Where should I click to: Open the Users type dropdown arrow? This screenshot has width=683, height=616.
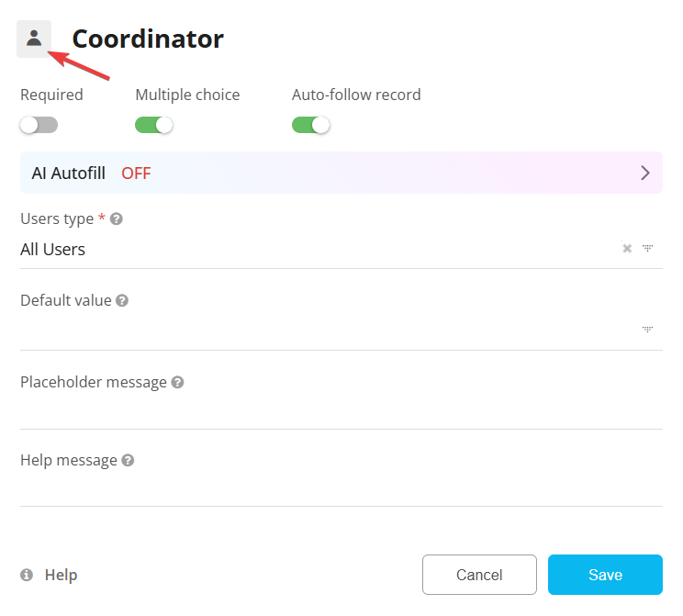coord(647,249)
